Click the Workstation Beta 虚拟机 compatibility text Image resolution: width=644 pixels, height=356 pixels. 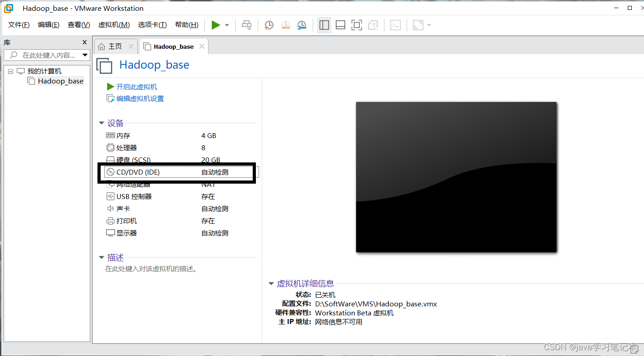coord(354,313)
